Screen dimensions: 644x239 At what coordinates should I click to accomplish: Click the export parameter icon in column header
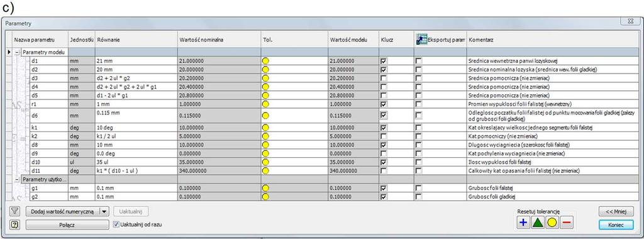click(x=421, y=40)
